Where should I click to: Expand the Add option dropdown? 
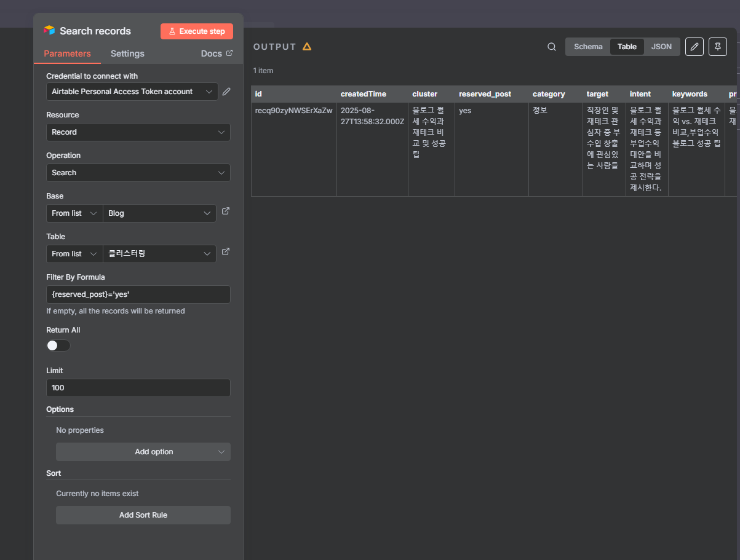[143, 452]
